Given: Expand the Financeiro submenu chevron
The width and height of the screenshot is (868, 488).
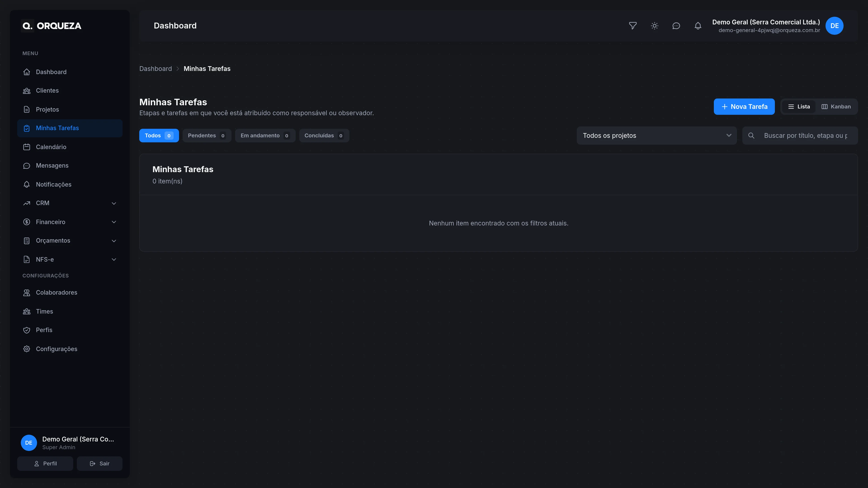Looking at the screenshot, I should [114, 222].
